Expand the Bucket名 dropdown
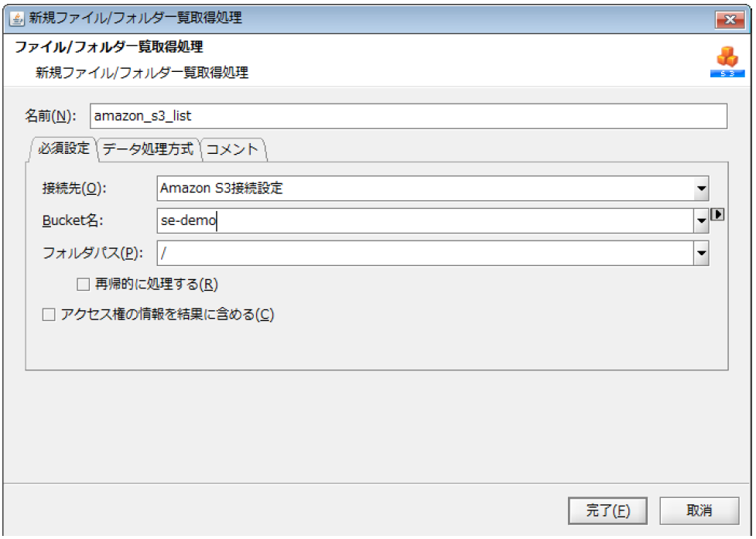The image size is (756, 539). pyautogui.click(x=700, y=220)
